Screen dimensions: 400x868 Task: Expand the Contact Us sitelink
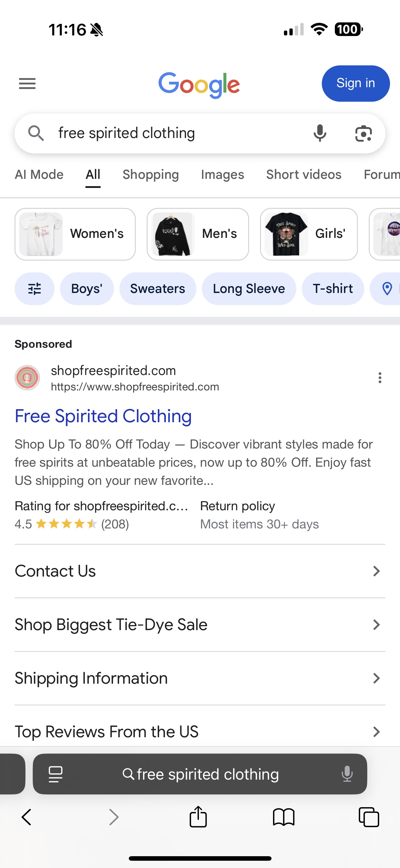point(200,571)
